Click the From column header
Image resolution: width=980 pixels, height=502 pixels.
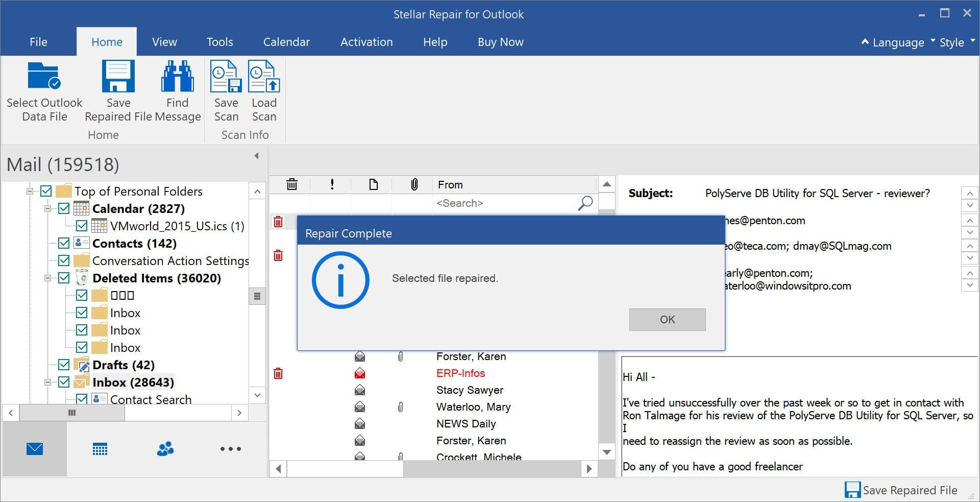click(514, 184)
